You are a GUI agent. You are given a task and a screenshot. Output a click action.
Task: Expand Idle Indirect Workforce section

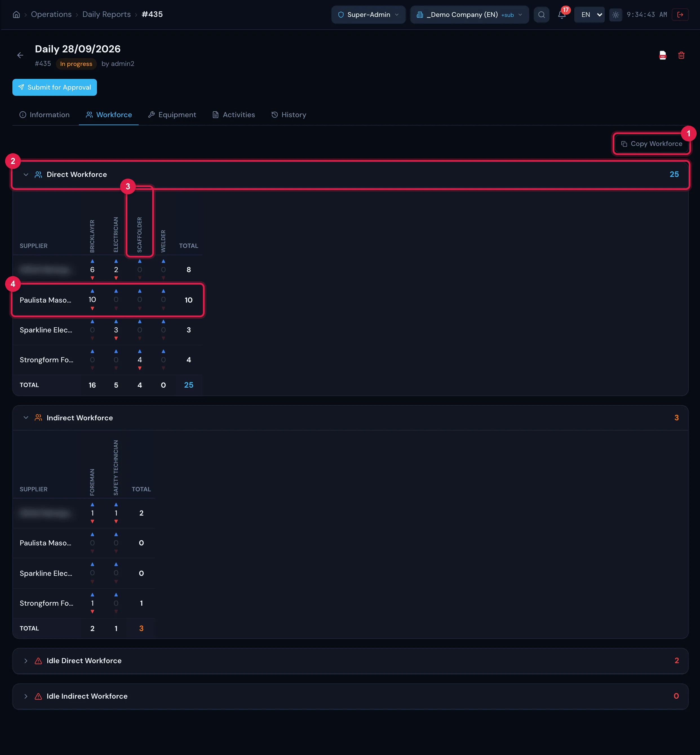350,696
